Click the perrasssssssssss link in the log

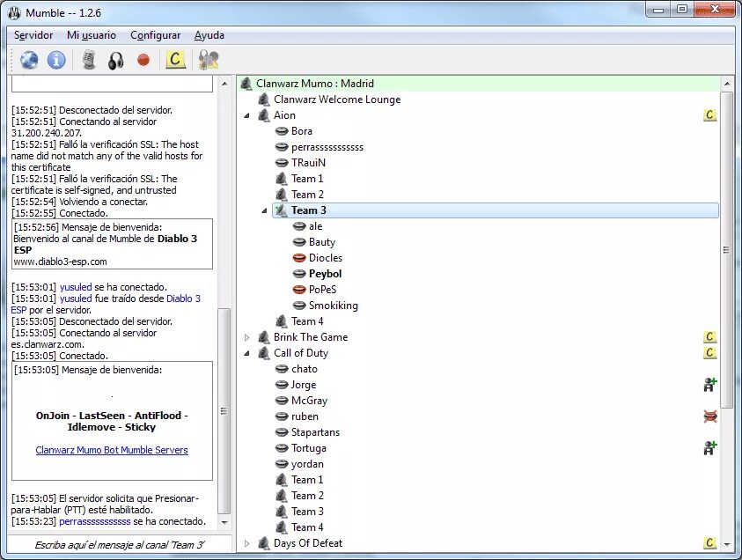pos(95,521)
